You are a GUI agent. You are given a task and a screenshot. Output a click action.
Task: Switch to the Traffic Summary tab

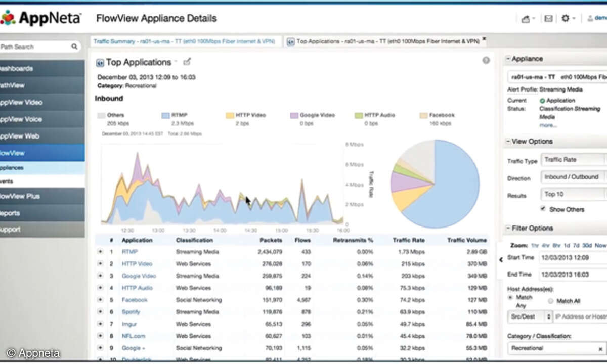(185, 41)
